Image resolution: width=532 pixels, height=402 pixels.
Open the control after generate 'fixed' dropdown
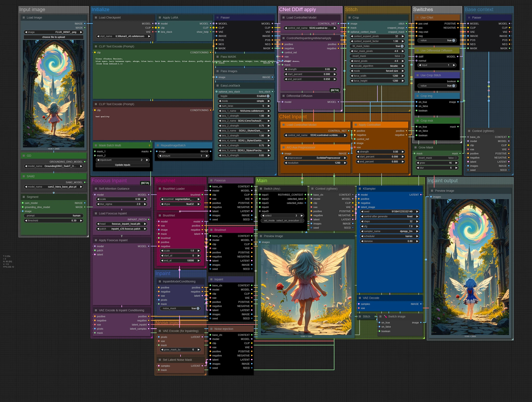coord(390,217)
